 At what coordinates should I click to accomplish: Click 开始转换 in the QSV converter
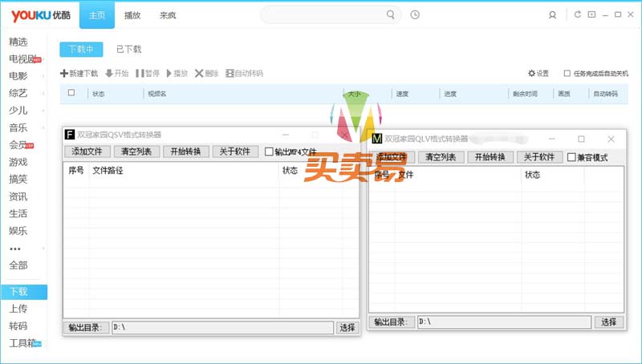(x=186, y=152)
